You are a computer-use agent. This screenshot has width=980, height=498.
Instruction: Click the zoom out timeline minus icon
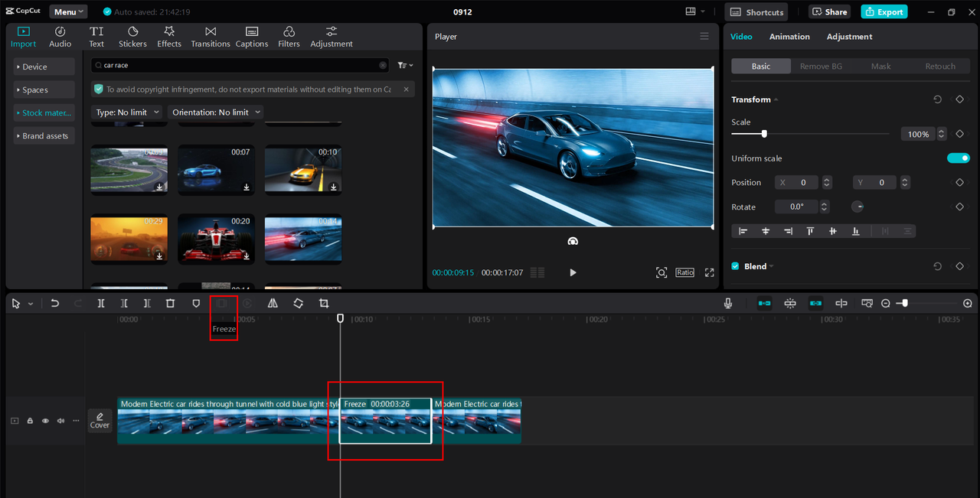886,304
